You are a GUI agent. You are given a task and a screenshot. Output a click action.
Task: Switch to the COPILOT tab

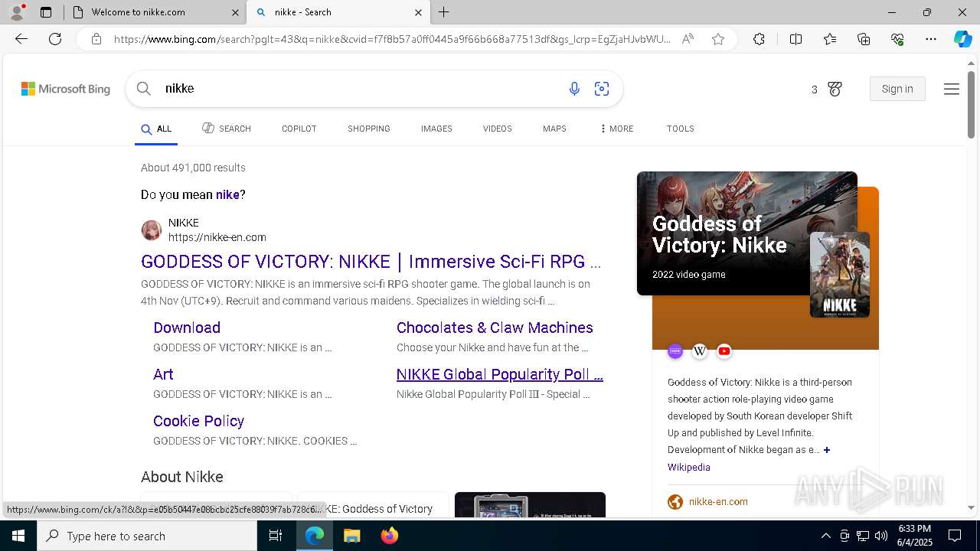pos(299,129)
